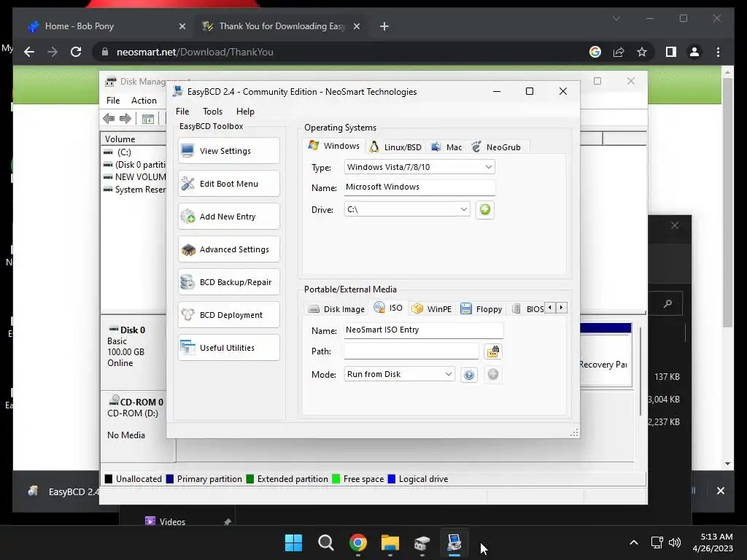Open Chrome side panel icon
Image resolution: width=747 pixels, height=560 pixels.
point(671,52)
